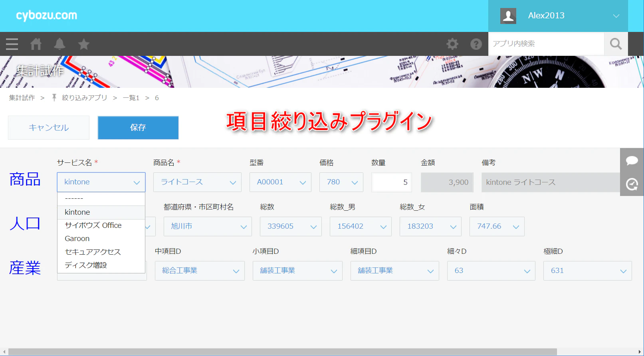
Task: Open the 集計試作 breadcrumb link
Action: click(22, 98)
